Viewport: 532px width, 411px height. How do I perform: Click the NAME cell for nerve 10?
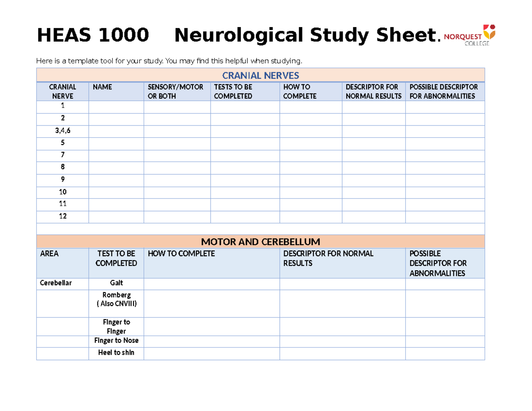(x=116, y=193)
